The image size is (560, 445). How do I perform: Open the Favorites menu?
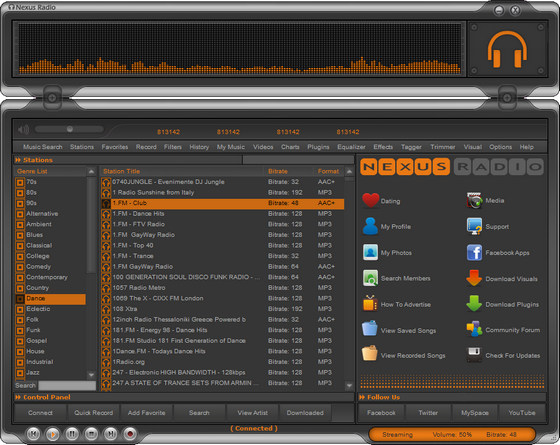pyautogui.click(x=115, y=147)
